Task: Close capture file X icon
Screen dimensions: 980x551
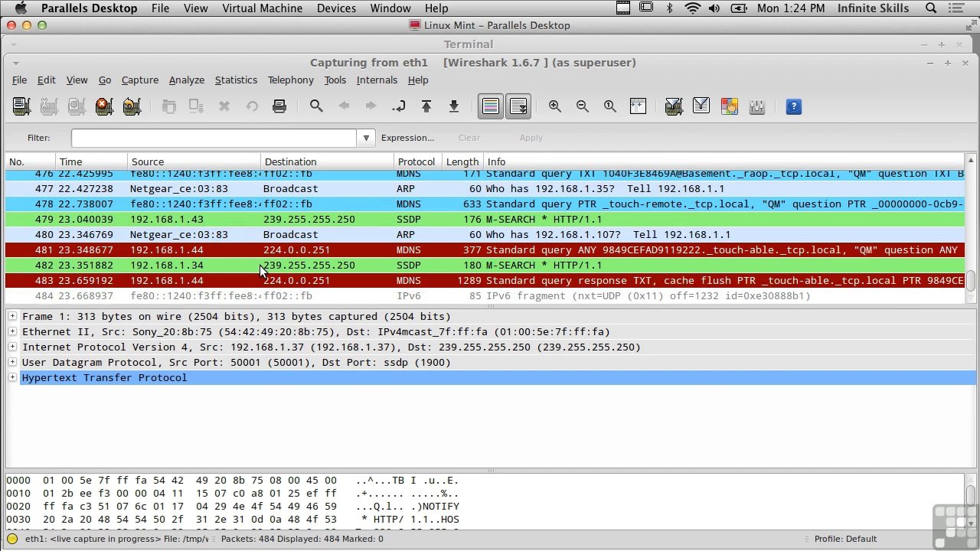Action: (224, 106)
